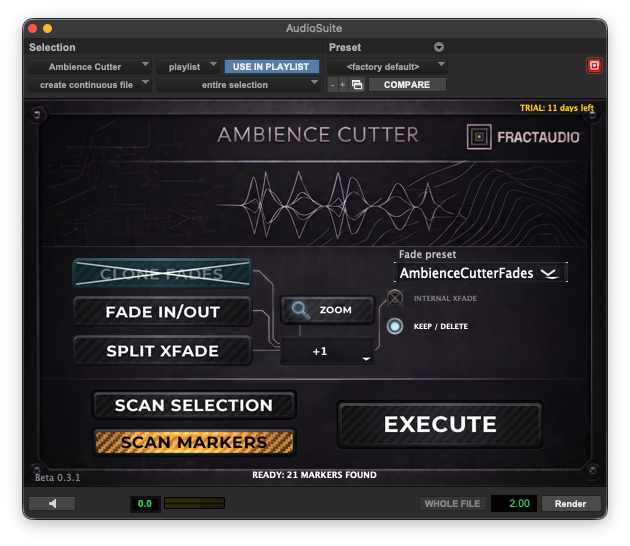The image size is (630, 546).
Task: Open the playlist dropdown
Action: pos(188,66)
